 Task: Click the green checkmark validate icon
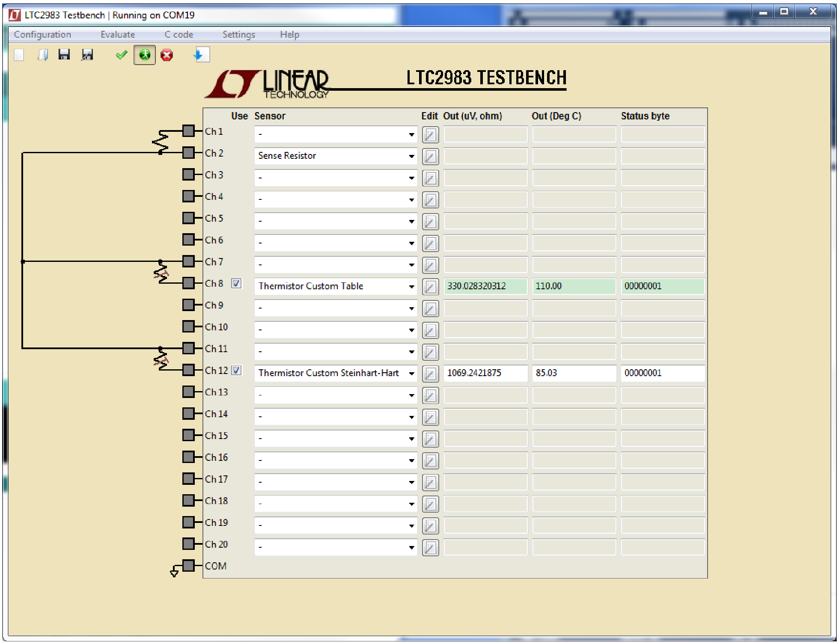coord(122,55)
